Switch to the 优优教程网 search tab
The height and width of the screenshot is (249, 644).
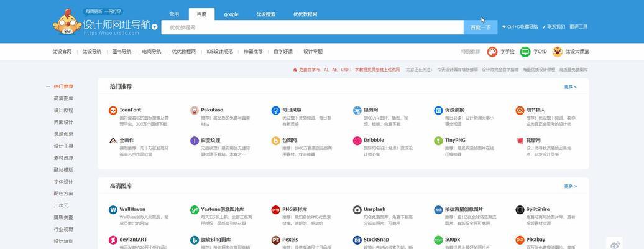(x=305, y=14)
